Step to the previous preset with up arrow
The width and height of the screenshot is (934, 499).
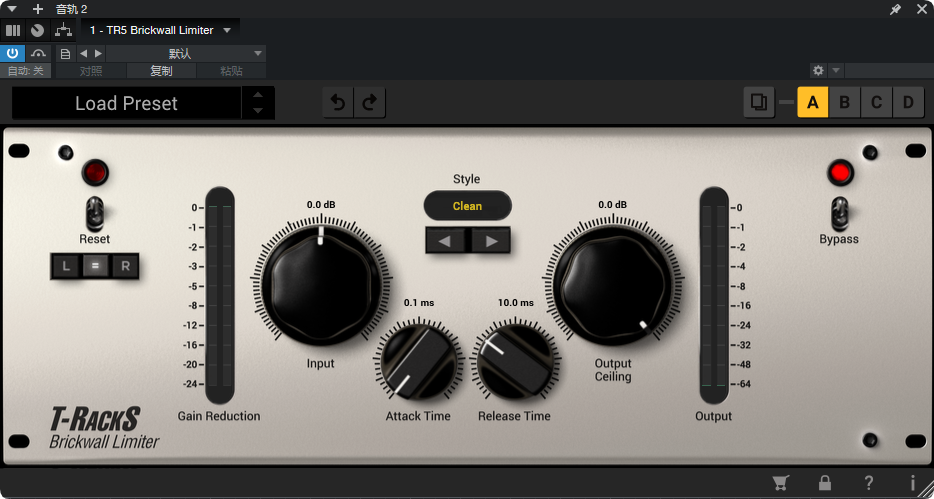(258, 95)
